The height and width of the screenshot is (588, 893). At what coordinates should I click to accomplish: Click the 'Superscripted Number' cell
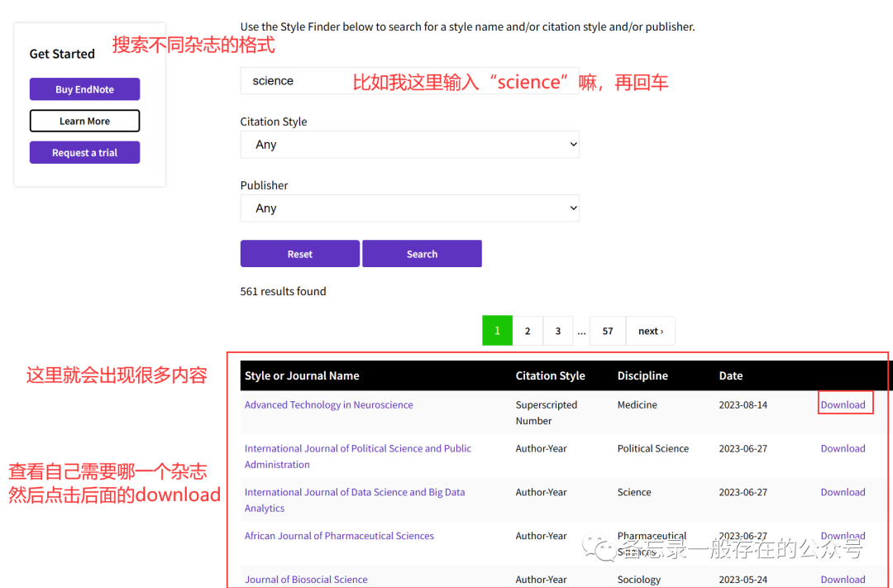pos(547,413)
